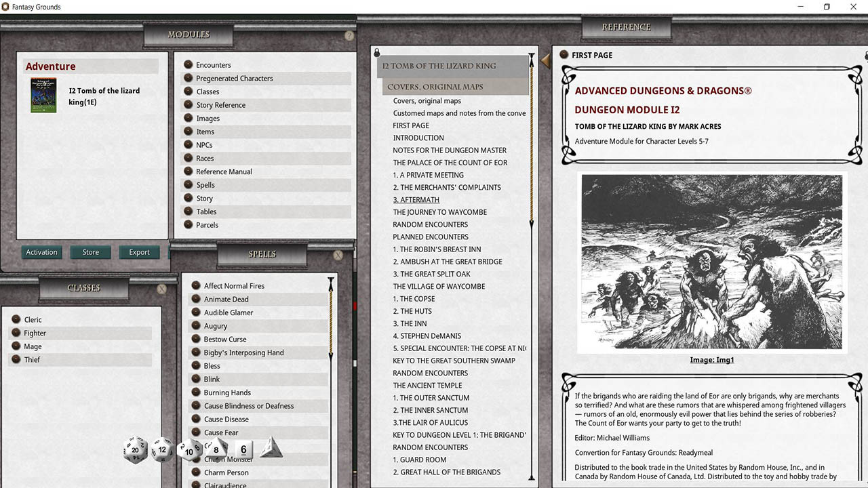Image resolution: width=868 pixels, height=488 pixels.
Task: Open the Store
Action: 90,251
